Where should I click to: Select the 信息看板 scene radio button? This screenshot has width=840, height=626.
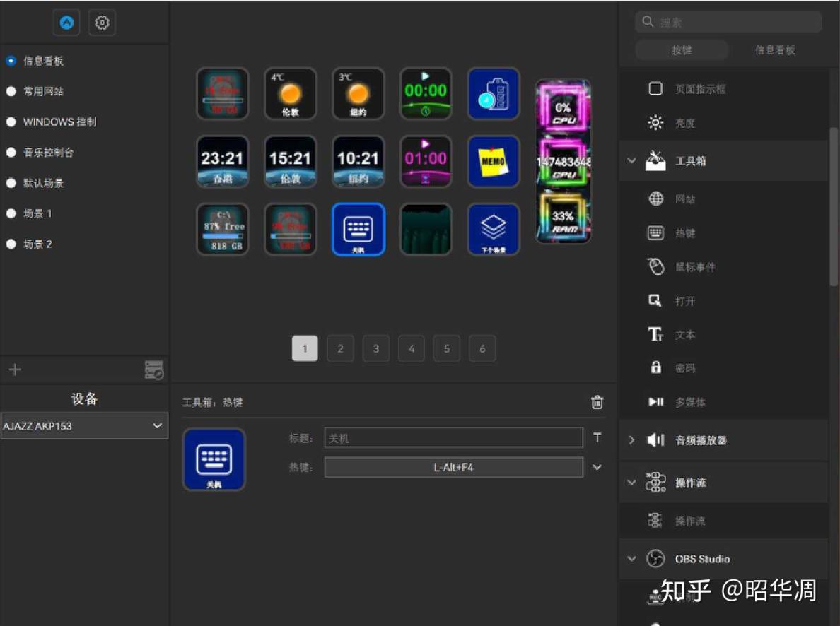click(x=11, y=61)
